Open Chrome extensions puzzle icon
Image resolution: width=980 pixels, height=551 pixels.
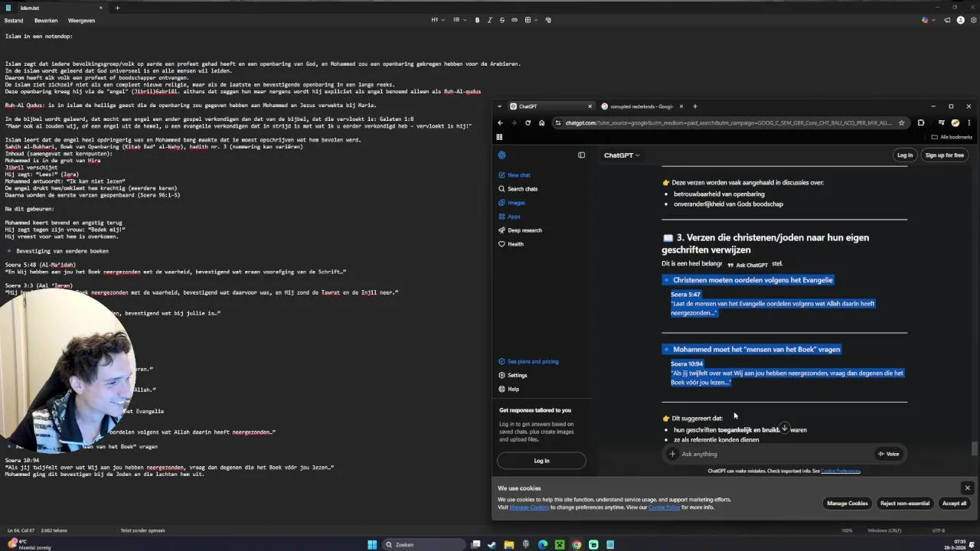pyautogui.click(x=920, y=122)
